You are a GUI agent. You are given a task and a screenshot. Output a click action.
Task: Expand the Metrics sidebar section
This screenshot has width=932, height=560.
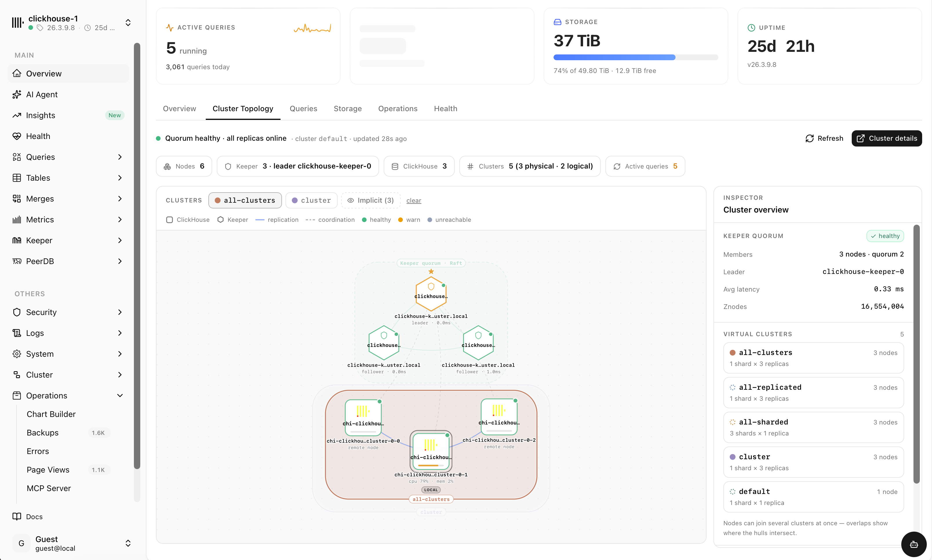click(x=120, y=219)
